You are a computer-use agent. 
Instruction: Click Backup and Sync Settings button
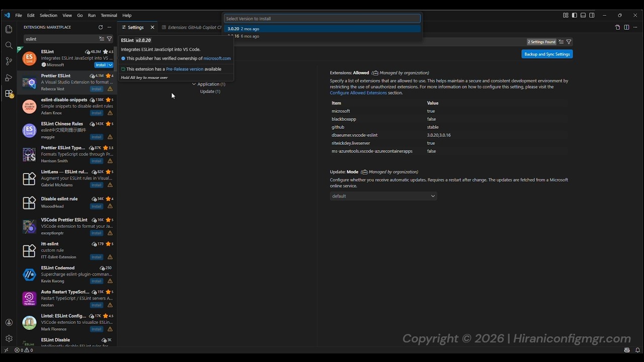click(x=547, y=54)
